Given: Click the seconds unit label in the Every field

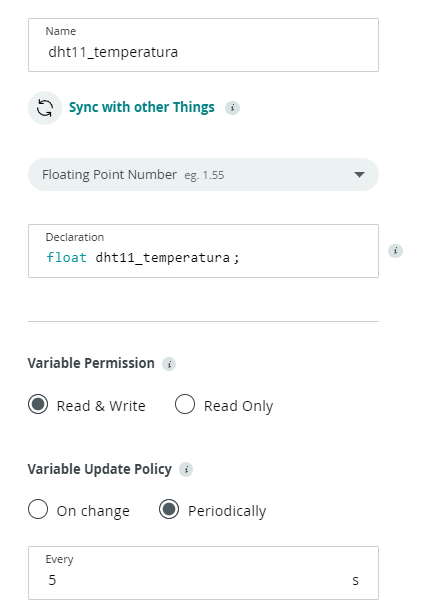Looking at the screenshot, I should (355, 581).
